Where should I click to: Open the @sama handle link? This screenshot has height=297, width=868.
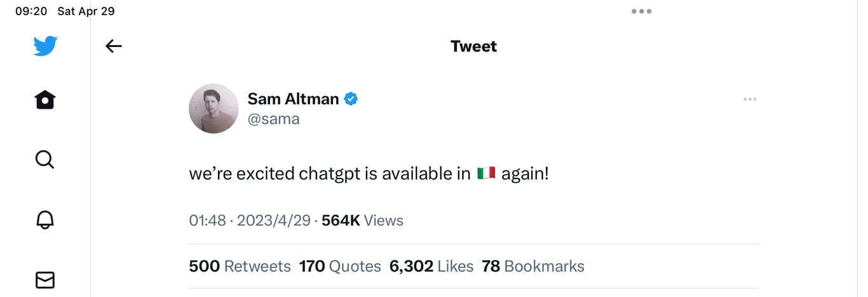point(273,119)
